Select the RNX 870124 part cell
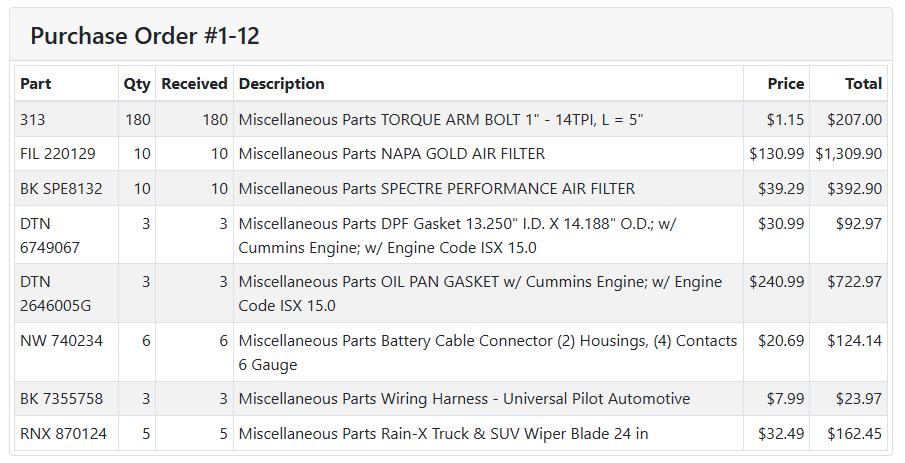Viewport: 905px width, 463px height. 63,434
